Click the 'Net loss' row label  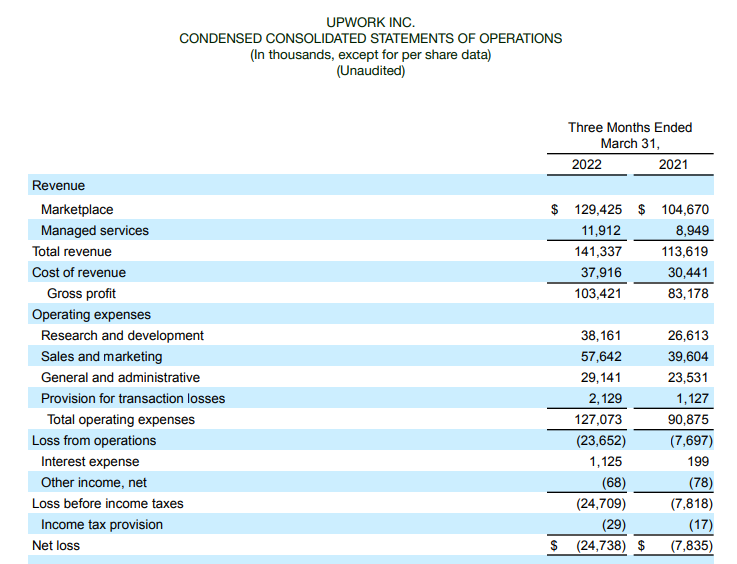(56, 546)
